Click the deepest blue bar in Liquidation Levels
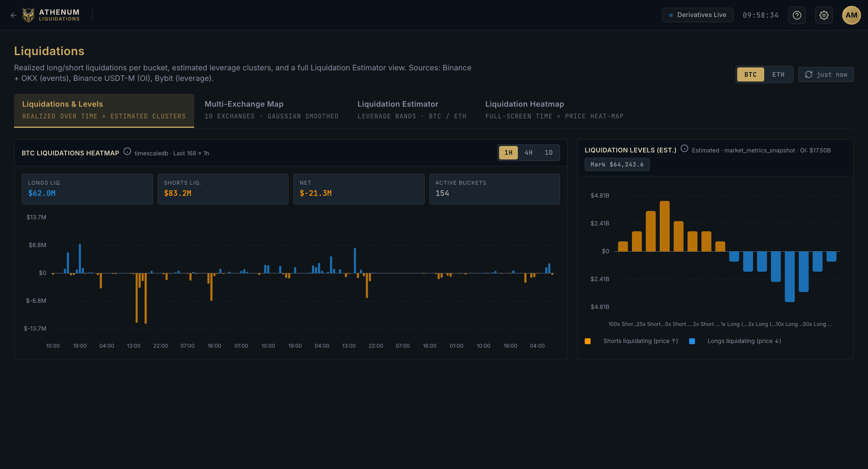Image resolution: width=868 pixels, height=469 pixels. pyautogui.click(x=789, y=277)
